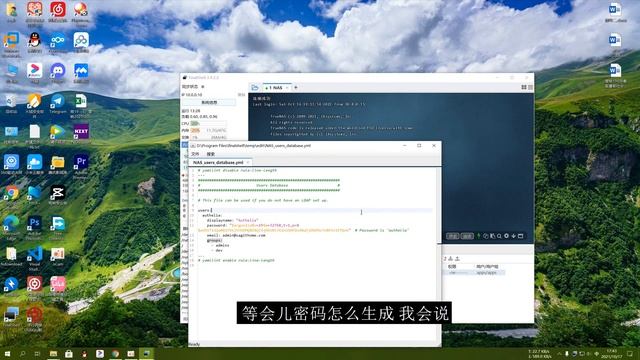Click the 系统信息 button in FinalShell sidebar
Image resolution: width=640 pixels, height=360 pixels.
pos(209,102)
